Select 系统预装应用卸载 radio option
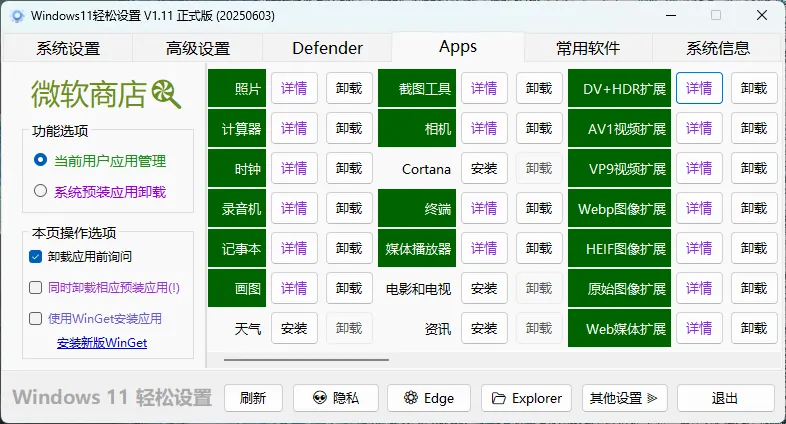786x424 pixels. (x=41, y=191)
